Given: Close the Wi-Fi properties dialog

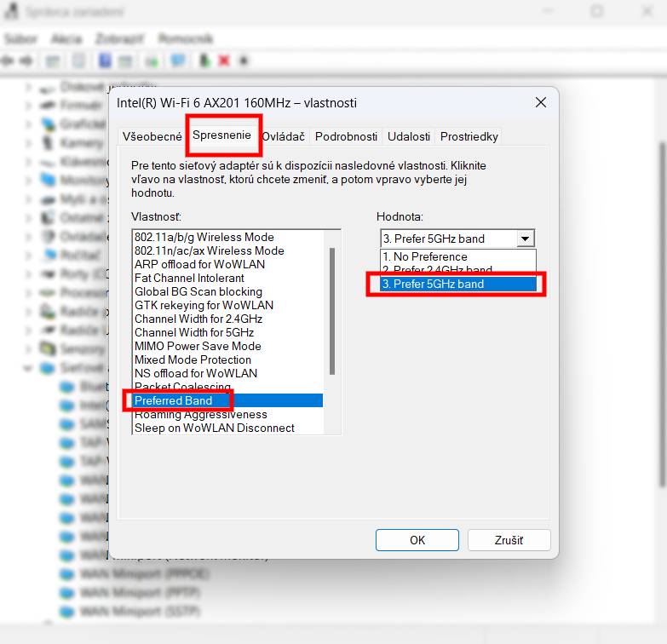Looking at the screenshot, I should click(x=541, y=102).
